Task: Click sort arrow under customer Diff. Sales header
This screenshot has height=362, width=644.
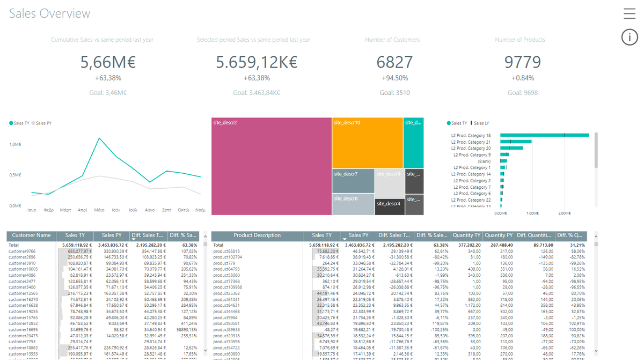Action: [x=134, y=240]
